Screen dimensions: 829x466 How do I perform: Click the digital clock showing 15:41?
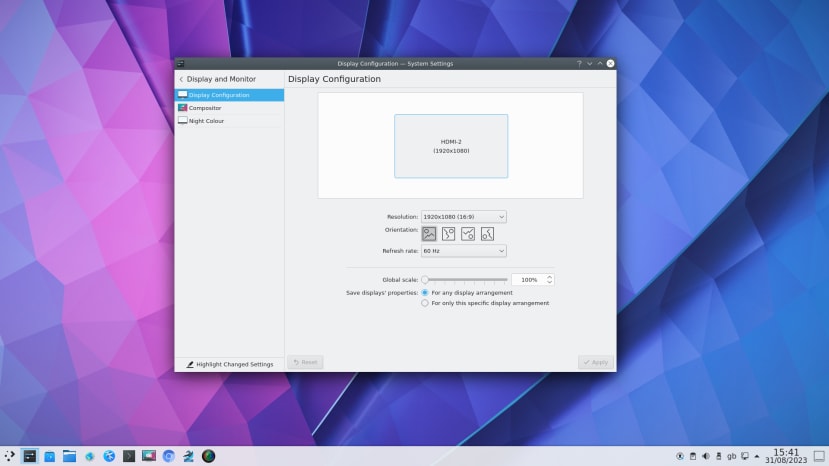(786, 452)
